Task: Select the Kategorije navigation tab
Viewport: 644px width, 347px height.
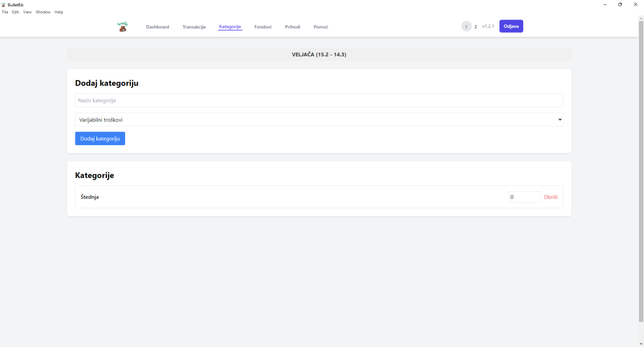Action: coord(230,27)
